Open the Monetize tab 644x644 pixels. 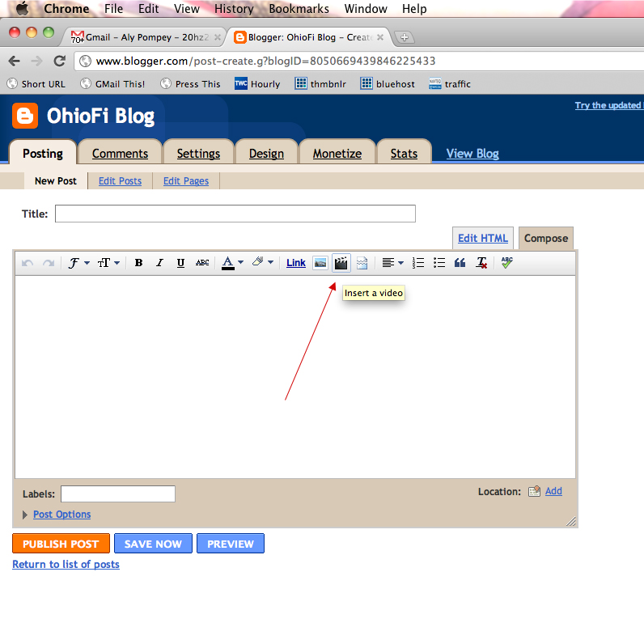[x=337, y=153]
